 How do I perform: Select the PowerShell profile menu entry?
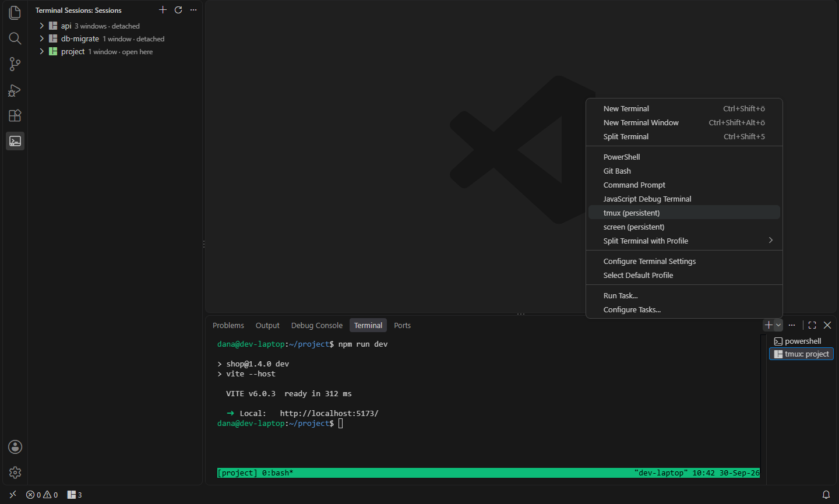(x=684, y=157)
